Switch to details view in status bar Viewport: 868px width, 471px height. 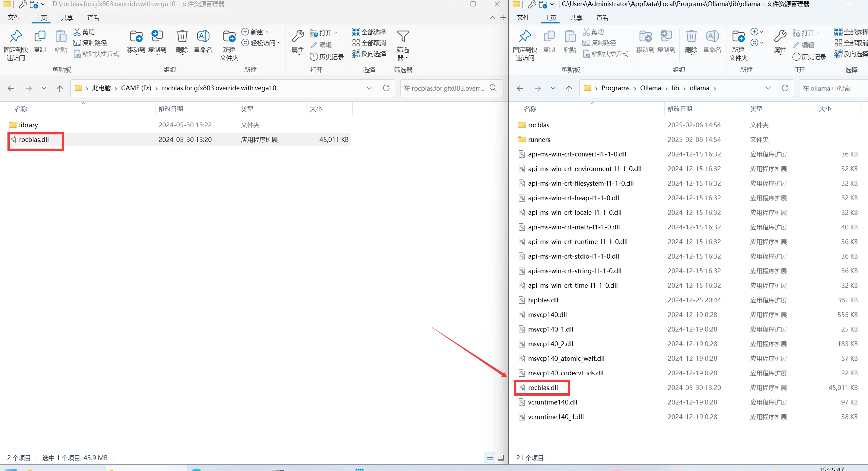tap(490, 458)
